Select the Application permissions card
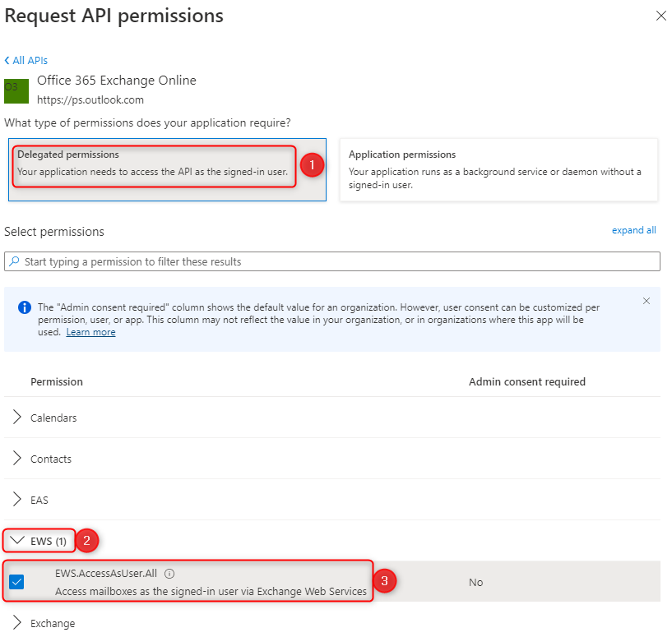Viewport: 672px width, 637px height. click(498, 169)
